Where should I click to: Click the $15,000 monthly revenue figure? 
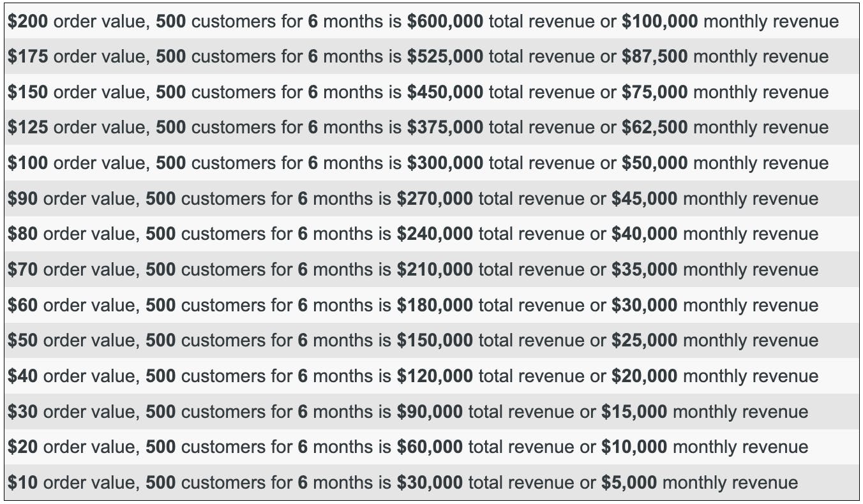tap(634, 411)
